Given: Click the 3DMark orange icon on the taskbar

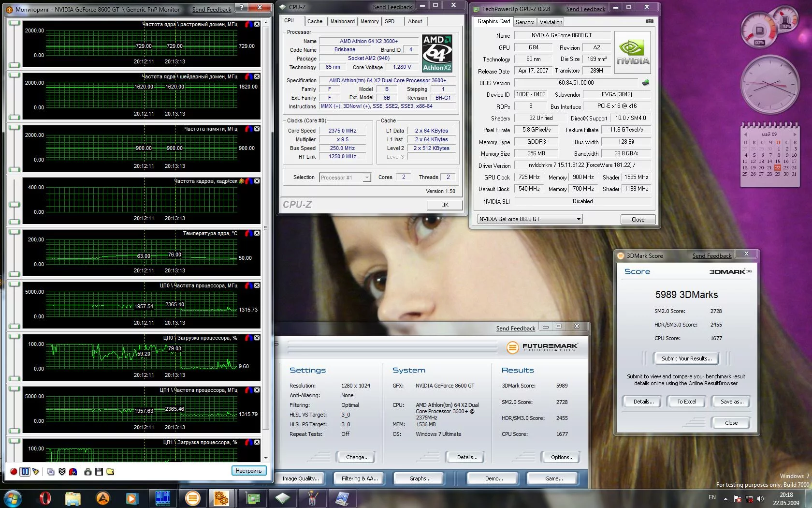Looking at the screenshot, I should pos(192,498).
